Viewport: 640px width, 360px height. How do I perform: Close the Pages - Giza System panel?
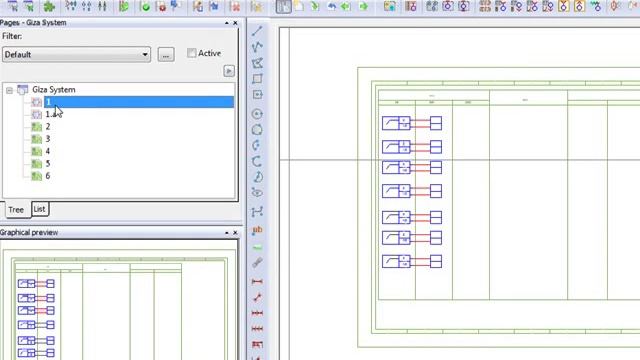[x=235, y=23]
